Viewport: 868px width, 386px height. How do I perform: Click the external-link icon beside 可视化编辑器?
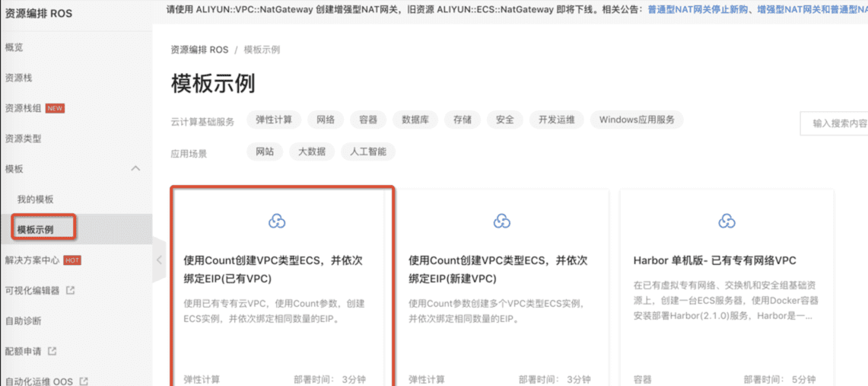pos(70,289)
